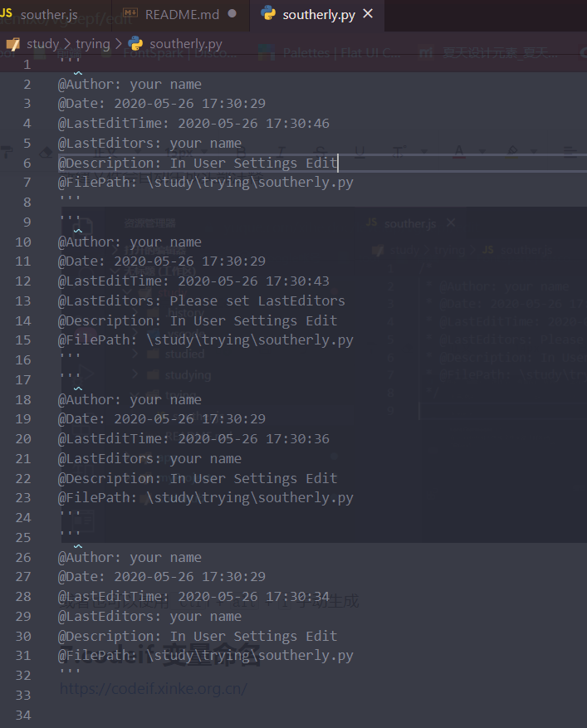The height and width of the screenshot is (728, 587).
Task: Click LastEditTime ending in 17:30:43
Action: tap(193, 281)
